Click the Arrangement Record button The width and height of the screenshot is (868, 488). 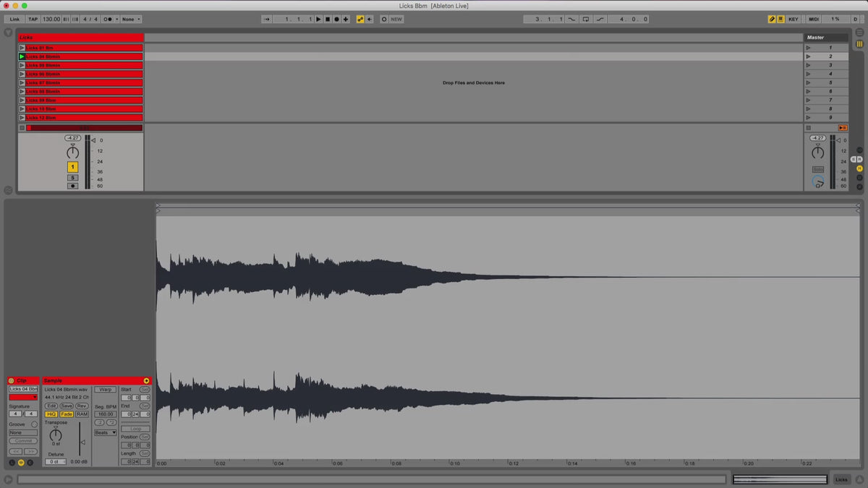336,20
